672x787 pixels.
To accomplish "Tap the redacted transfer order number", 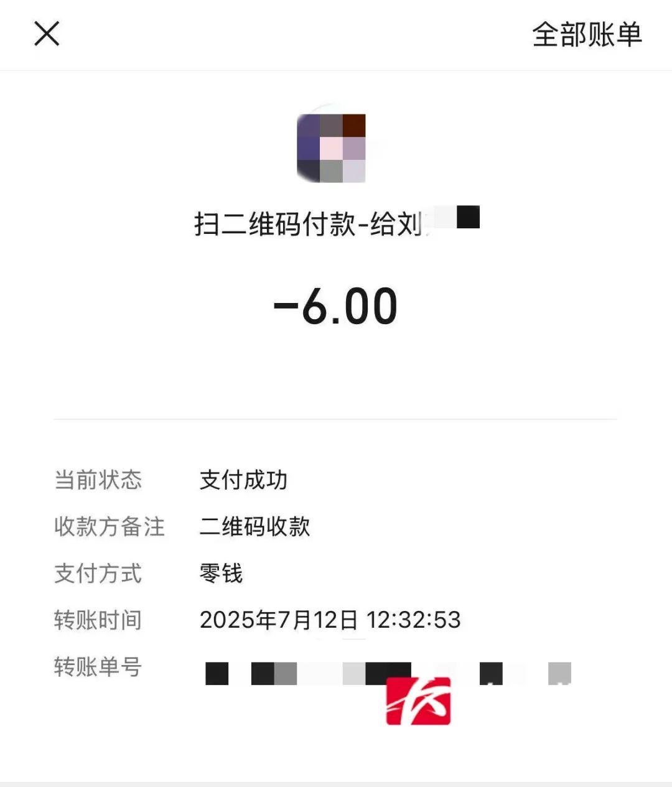I will [388, 673].
